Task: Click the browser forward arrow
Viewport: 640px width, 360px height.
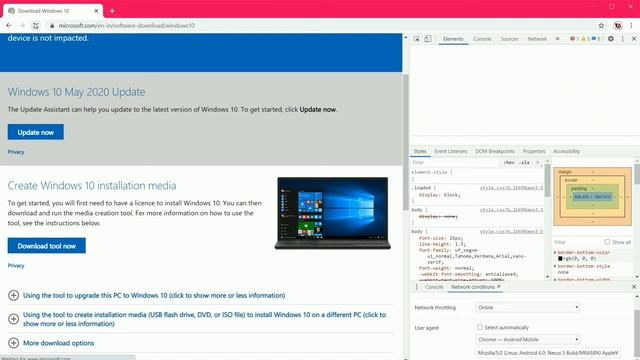Action: click(x=22, y=25)
